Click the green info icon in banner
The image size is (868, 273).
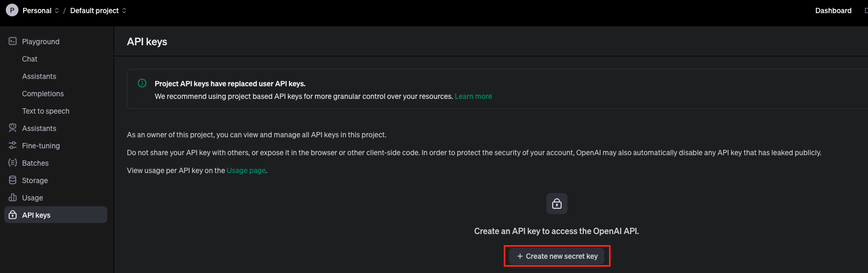click(x=142, y=83)
